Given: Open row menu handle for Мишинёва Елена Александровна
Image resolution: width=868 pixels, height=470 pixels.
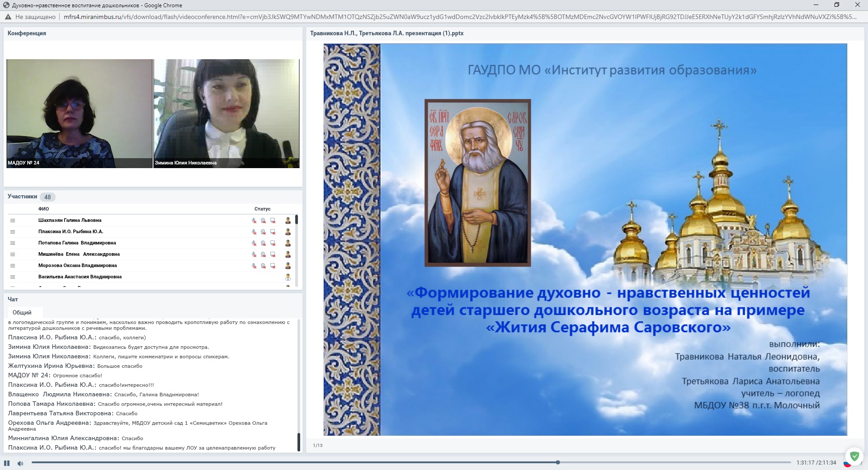Looking at the screenshot, I should [x=13, y=254].
